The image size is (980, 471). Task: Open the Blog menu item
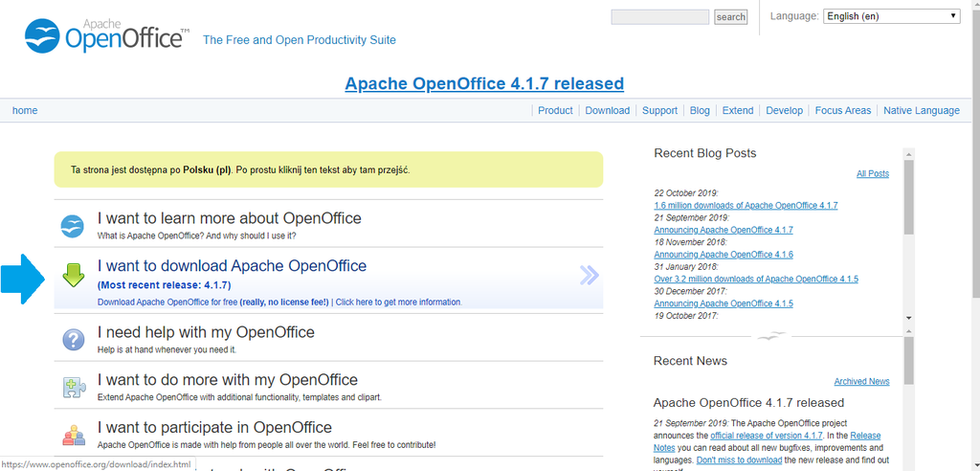[x=700, y=110]
